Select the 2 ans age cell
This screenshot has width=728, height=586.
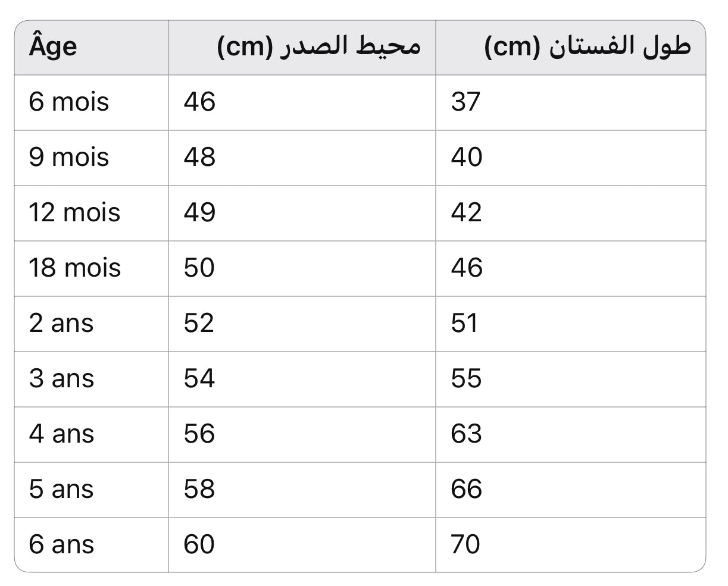pos(61,324)
